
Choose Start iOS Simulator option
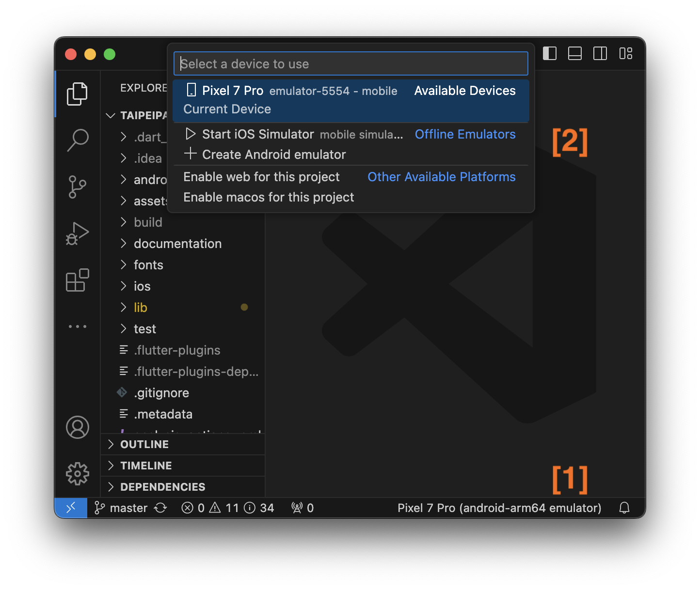351,134
